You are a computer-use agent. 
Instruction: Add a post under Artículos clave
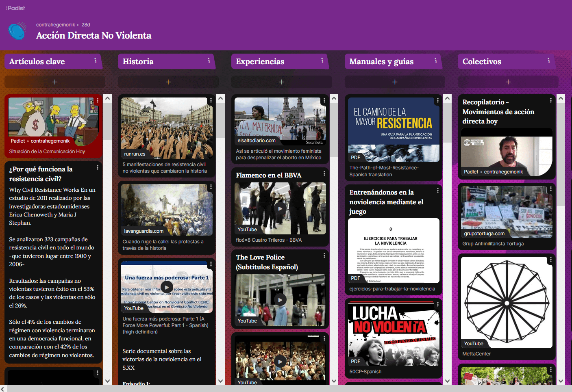click(55, 82)
